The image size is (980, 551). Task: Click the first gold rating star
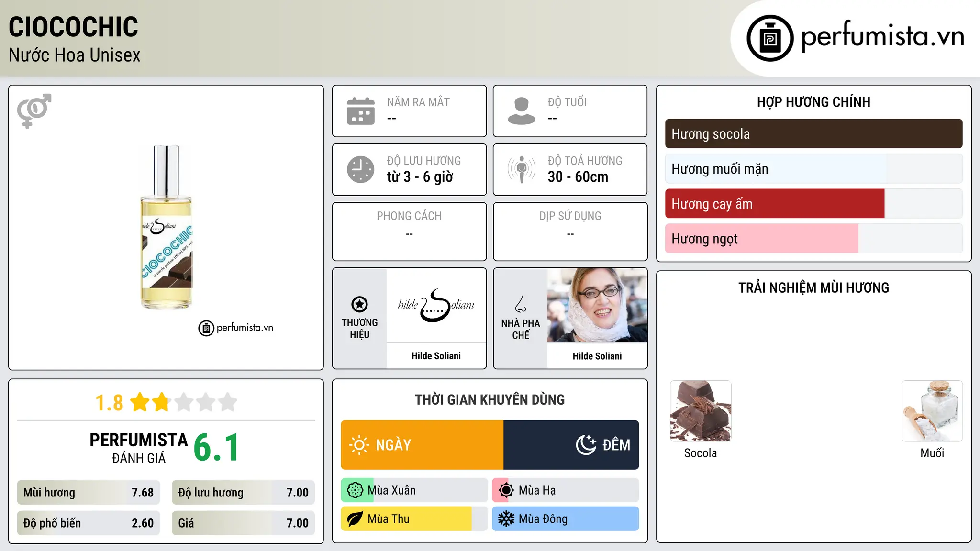140,402
